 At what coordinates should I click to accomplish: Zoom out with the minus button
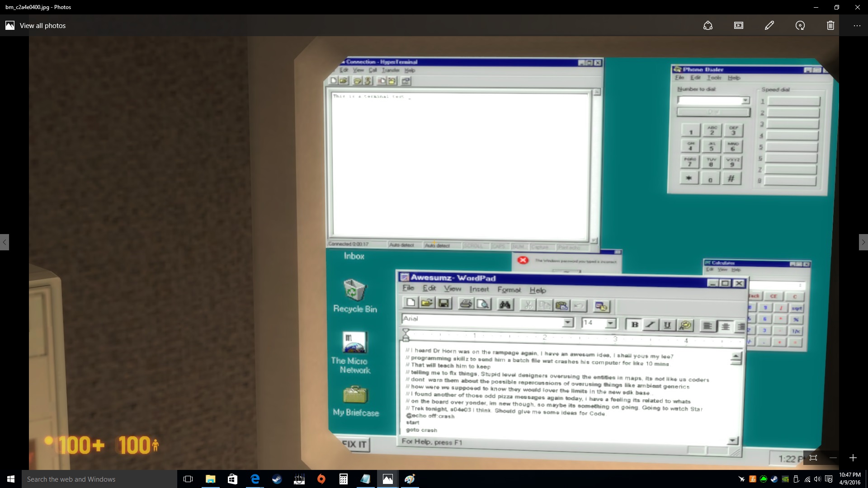coord(833,458)
